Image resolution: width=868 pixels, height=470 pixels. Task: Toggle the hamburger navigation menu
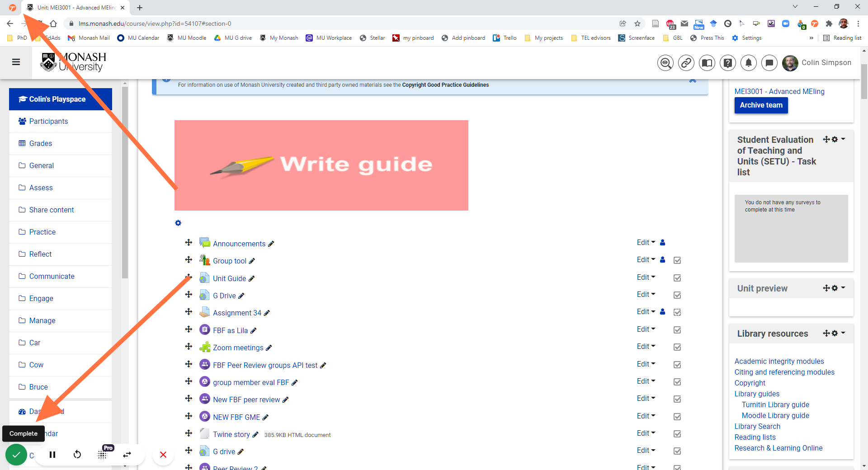(16, 62)
